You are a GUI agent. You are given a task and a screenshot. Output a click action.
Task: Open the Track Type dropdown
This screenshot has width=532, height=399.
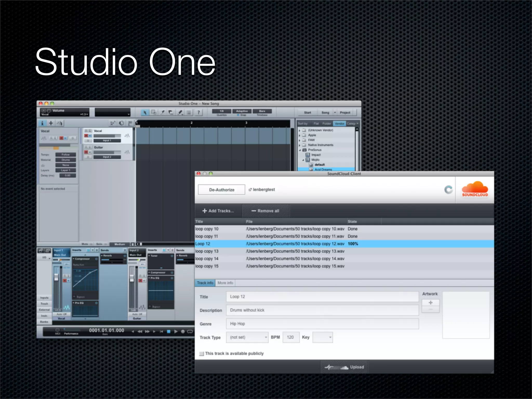[247, 337]
